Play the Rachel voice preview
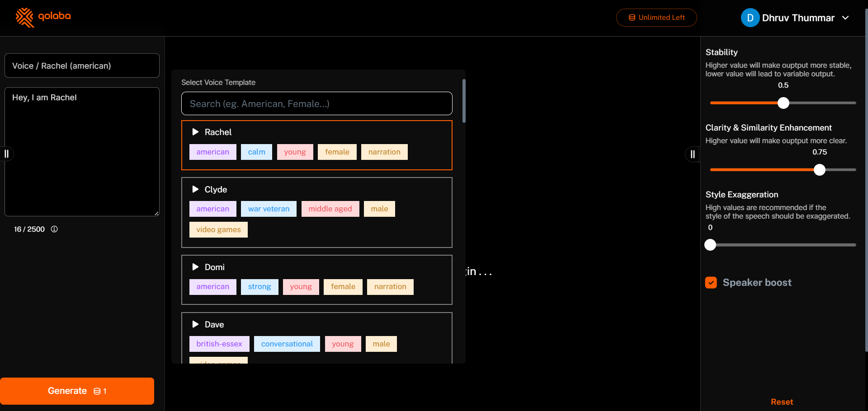Image resolution: width=868 pixels, height=411 pixels. (x=195, y=132)
